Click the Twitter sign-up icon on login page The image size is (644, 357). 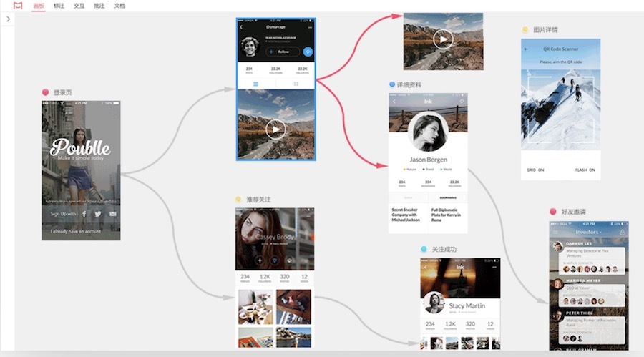pos(98,214)
